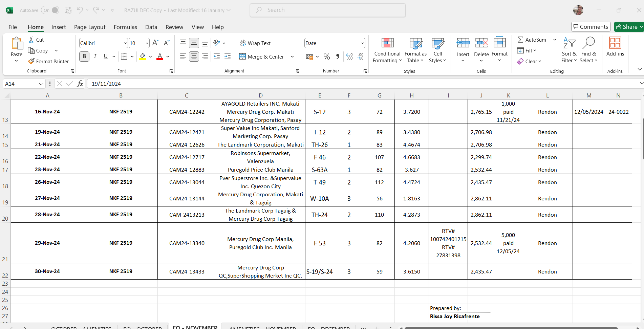Switch to the Page Layout tab

click(90, 27)
